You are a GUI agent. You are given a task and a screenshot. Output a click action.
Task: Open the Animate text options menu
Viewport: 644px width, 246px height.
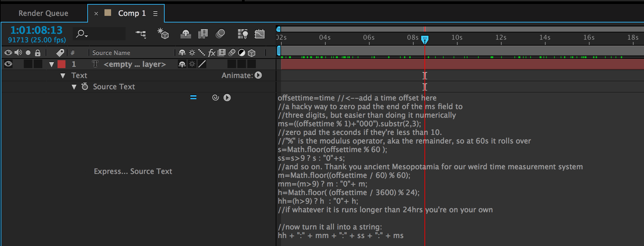coord(259,75)
